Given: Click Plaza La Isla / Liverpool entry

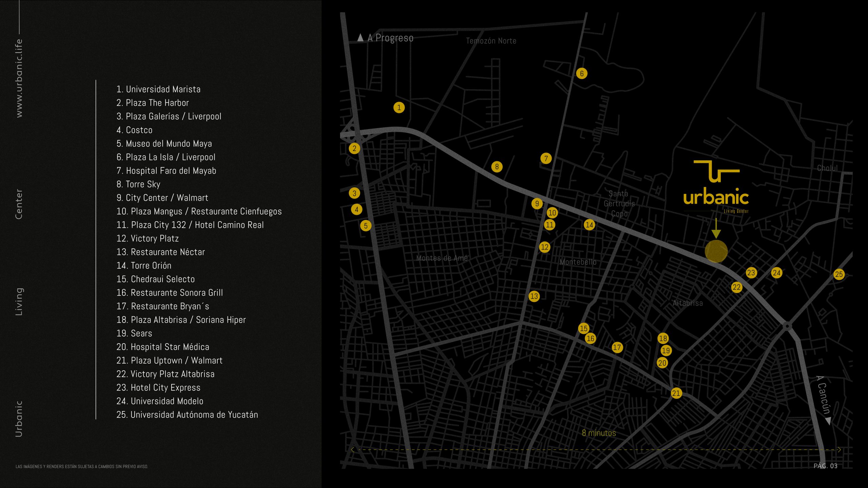Looking at the screenshot, I should click(x=166, y=157).
